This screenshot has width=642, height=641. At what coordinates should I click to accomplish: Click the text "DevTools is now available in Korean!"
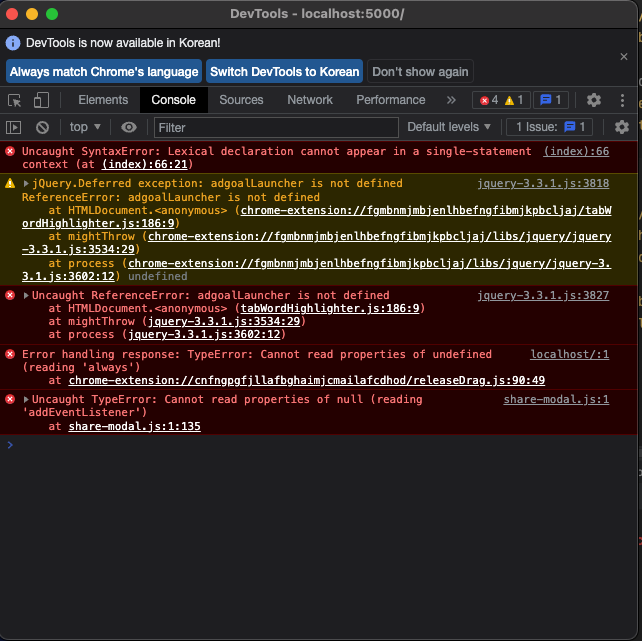[x=123, y=43]
